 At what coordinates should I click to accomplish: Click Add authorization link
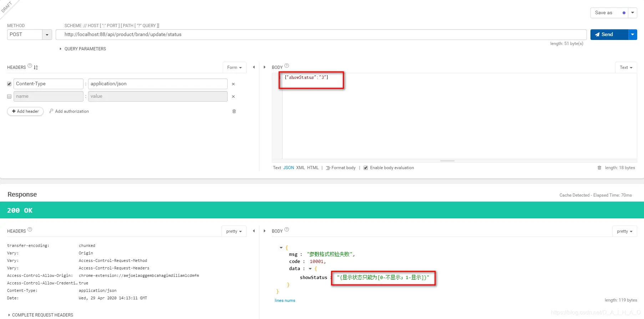point(72,111)
